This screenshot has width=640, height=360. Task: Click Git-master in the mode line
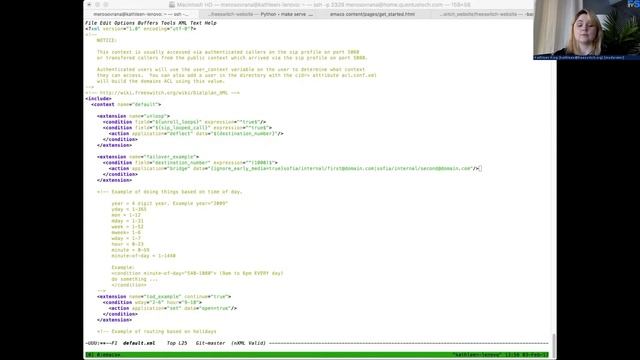pos(210,343)
